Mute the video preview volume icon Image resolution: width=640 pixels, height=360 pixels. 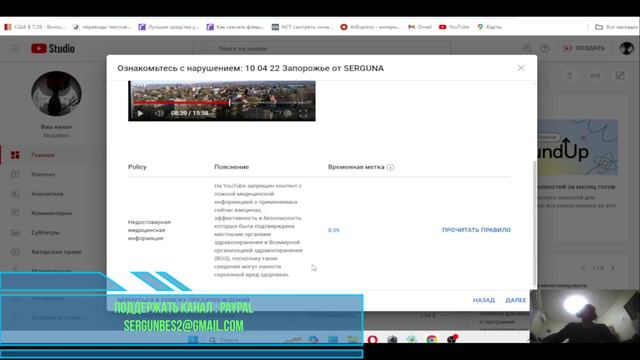click(x=159, y=113)
